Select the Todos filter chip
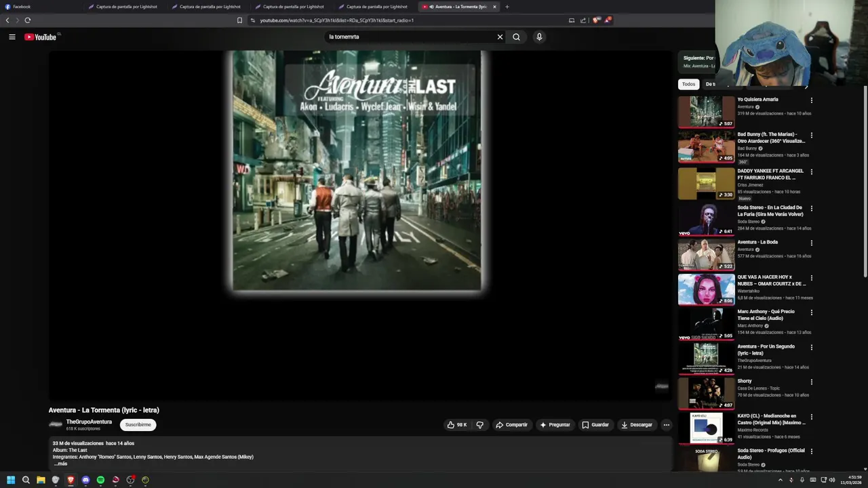The image size is (868, 488). click(688, 84)
